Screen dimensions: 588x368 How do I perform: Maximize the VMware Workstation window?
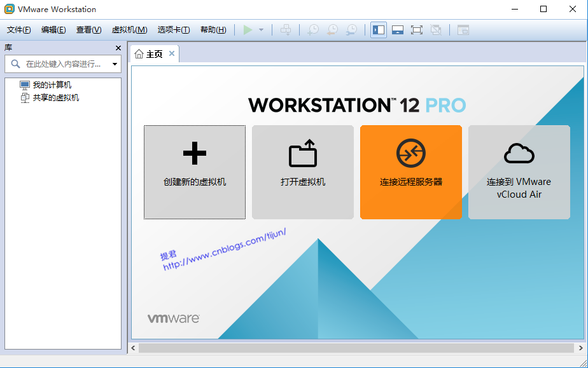[543, 9]
